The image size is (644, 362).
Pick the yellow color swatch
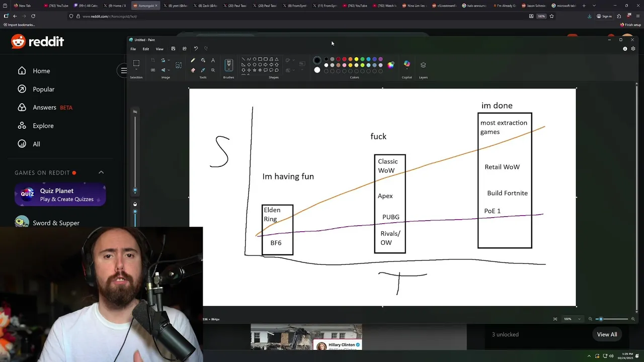[x=356, y=59]
